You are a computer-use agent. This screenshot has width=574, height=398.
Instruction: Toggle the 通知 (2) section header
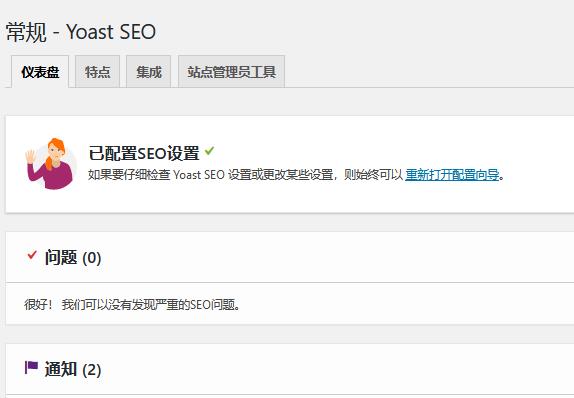290,369
